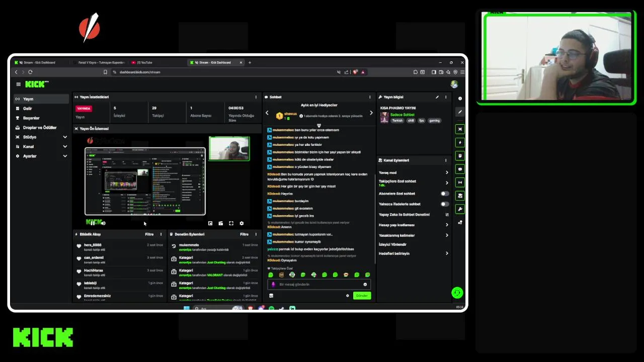Expand Hesap yaşı kısıtlaması option

(414, 225)
